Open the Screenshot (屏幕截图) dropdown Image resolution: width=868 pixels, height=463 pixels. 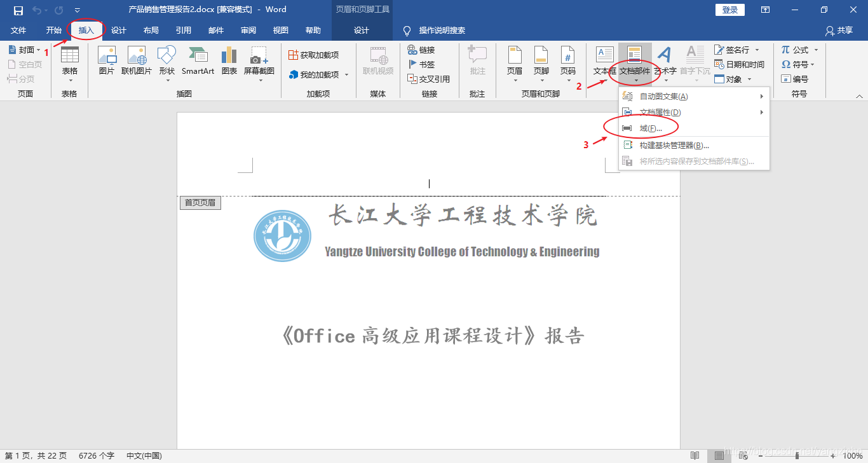point(259,64)
